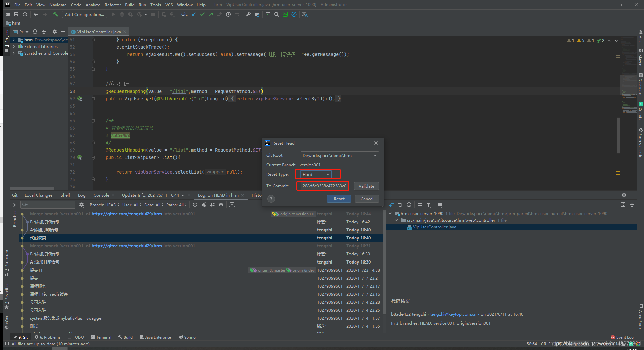
Task: Open Git Show History clock icon
Action: [228, 14]
